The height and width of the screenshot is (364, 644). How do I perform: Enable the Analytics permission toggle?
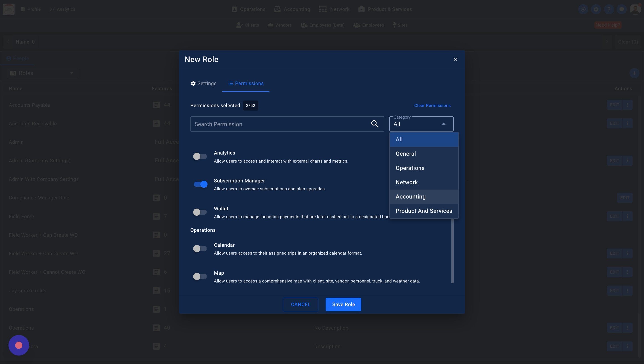pos(200,157)
